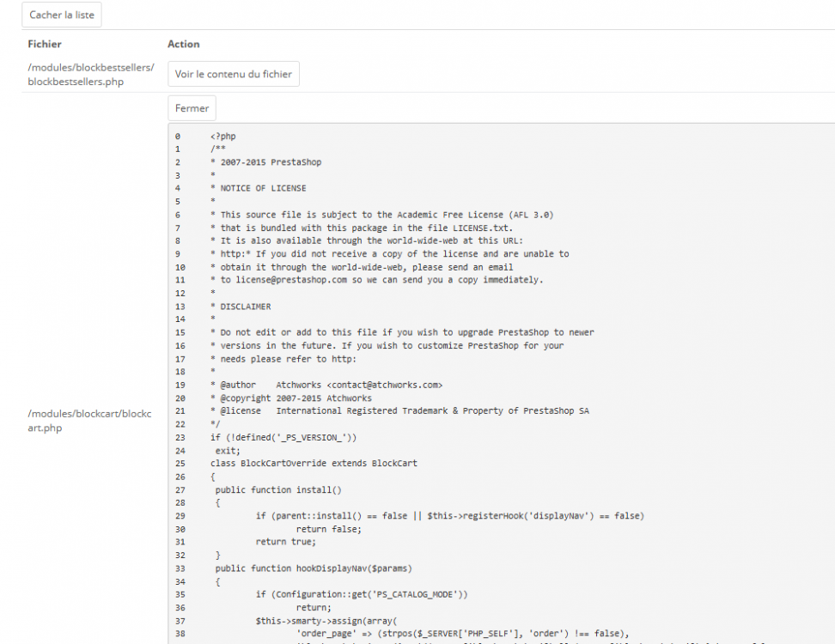Click the "return false;" line

tap(329, 530)
